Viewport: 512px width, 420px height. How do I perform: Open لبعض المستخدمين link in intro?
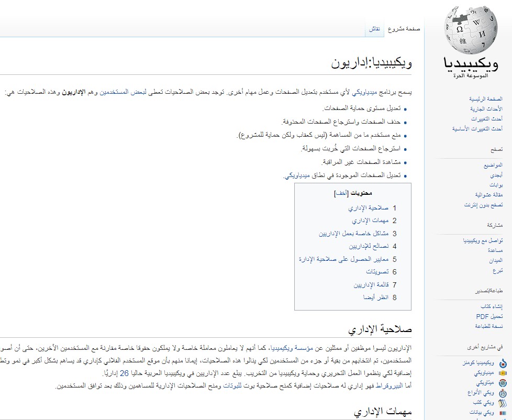(123, 92)
